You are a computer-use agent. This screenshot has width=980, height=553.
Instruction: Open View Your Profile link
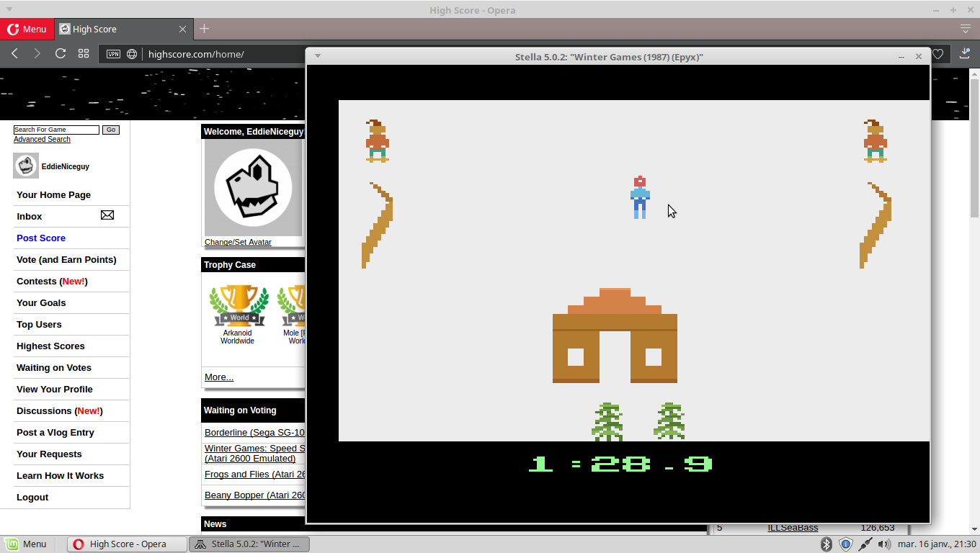(x=55, y=389)
